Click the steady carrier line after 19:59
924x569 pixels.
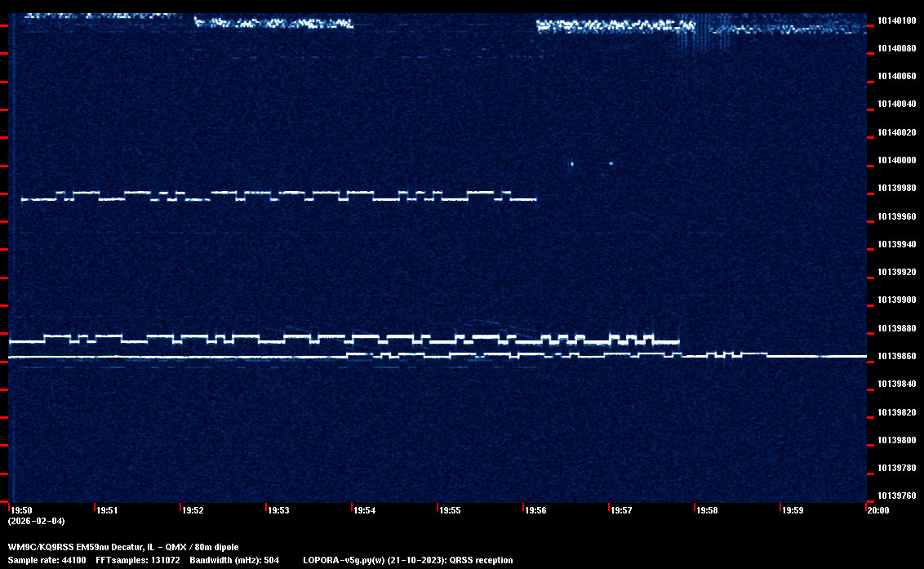[x=824, y=357]
